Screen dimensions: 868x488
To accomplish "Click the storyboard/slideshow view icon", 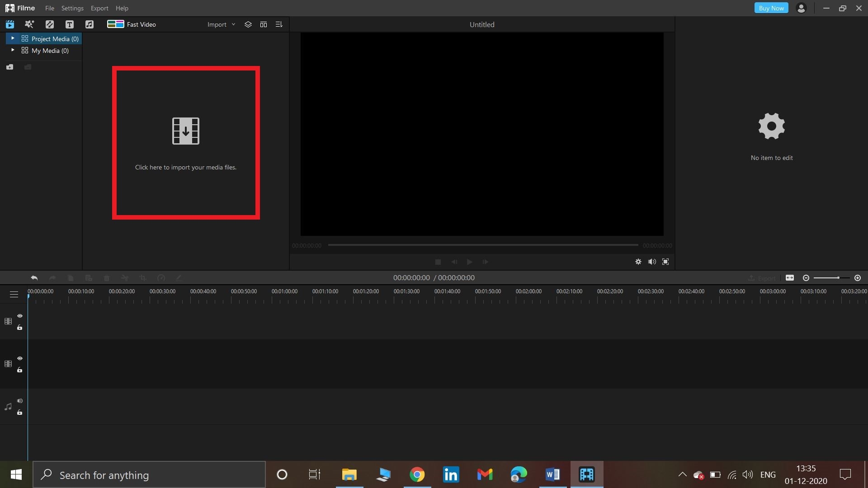I will pyautogui.click(x=263, y=24).
